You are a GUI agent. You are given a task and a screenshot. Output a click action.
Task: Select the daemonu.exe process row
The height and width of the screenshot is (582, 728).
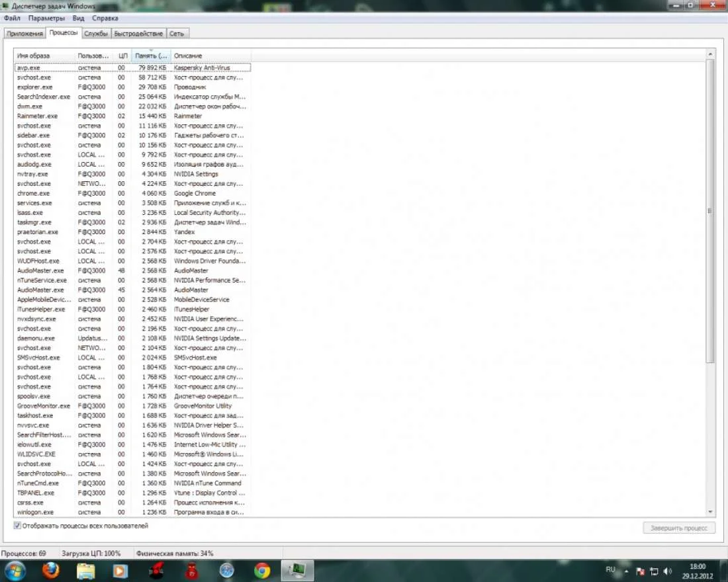point(132,339)
